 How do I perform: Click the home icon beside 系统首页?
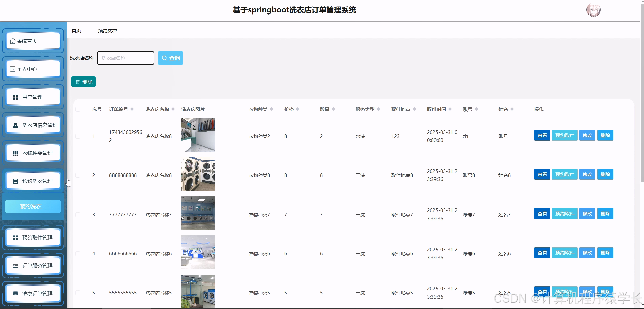[13, 41]
